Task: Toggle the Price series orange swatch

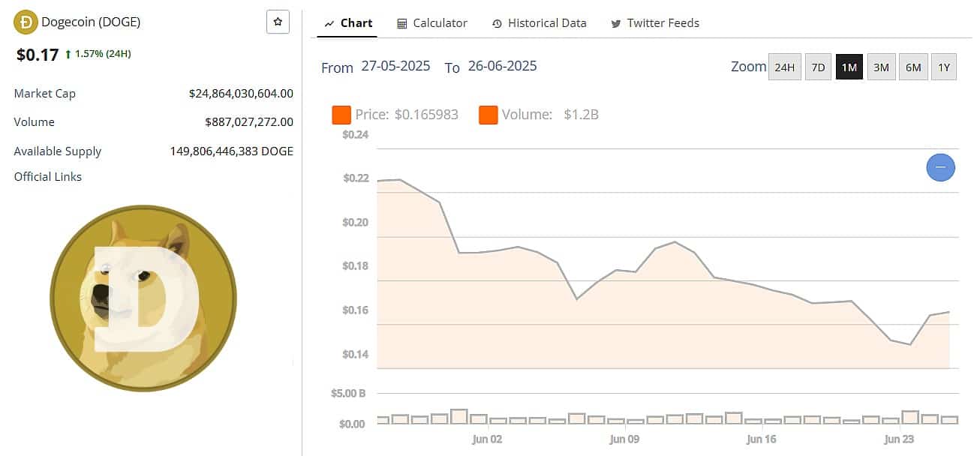Action: click(x=341, y=115)
